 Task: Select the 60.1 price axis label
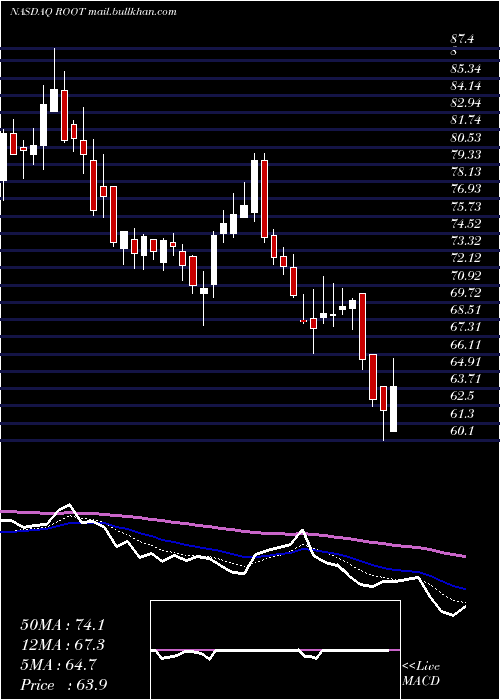(x=463, y=430)
